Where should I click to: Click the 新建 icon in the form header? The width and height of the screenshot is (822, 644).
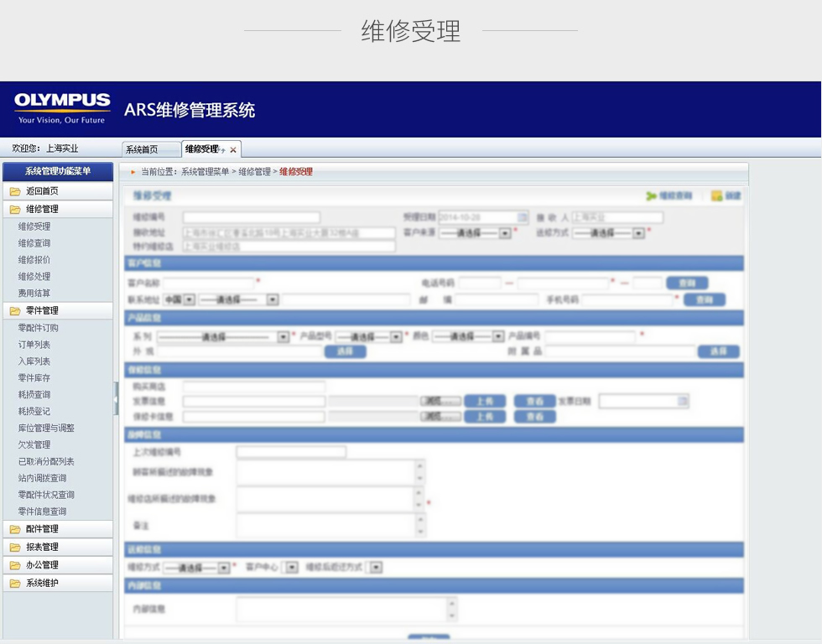(x=716, y=196)
